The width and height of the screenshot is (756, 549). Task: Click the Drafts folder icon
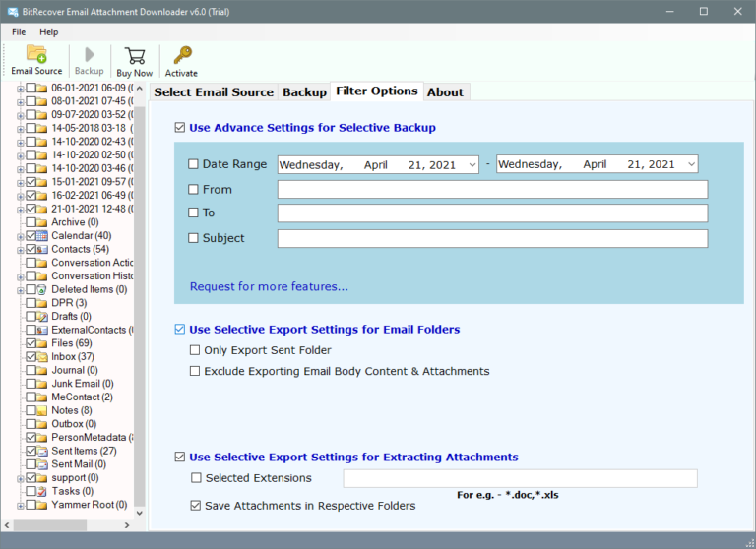(x=42, y=317)
